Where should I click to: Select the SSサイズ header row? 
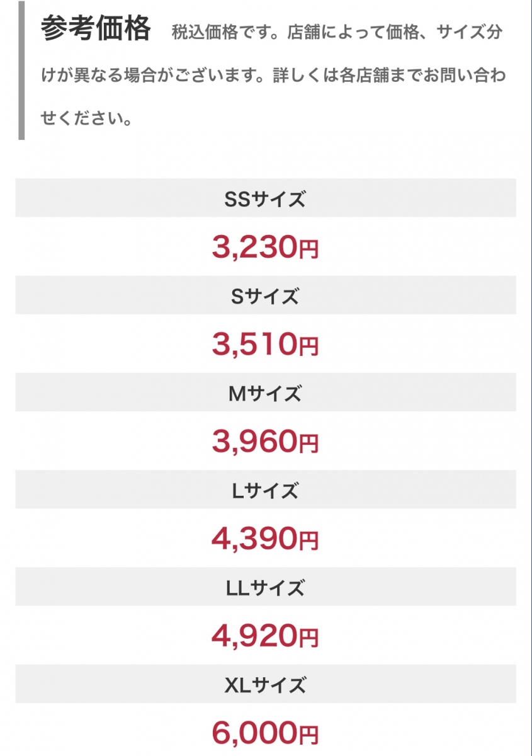point(265,198)
